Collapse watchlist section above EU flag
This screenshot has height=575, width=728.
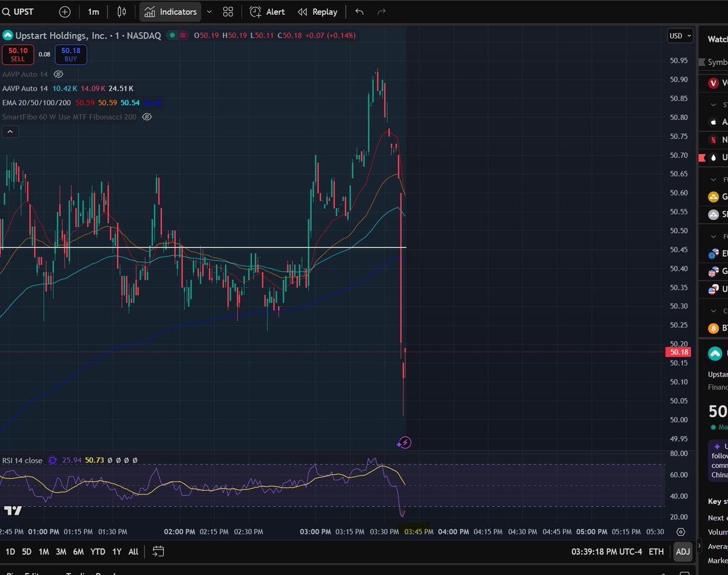point(713,236)
